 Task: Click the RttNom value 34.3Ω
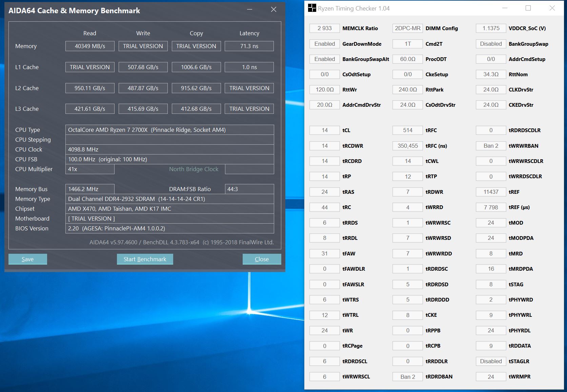point(491,74)
